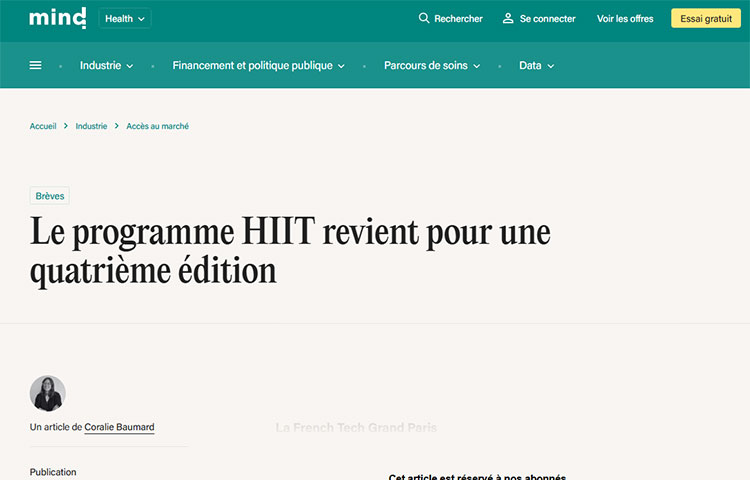Click the user account icon

pyautogui.click(x=508, y=18)
